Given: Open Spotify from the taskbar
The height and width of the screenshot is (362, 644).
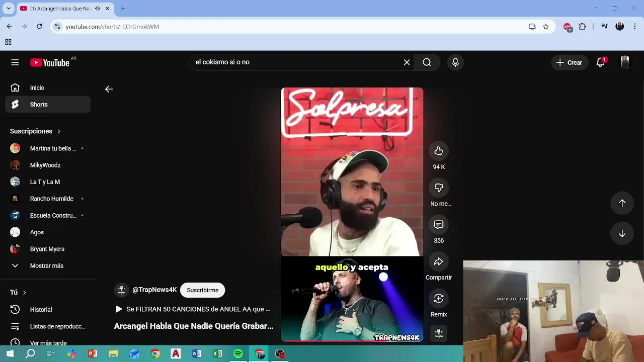Looking at the screenshot, I should click(238, 354).
